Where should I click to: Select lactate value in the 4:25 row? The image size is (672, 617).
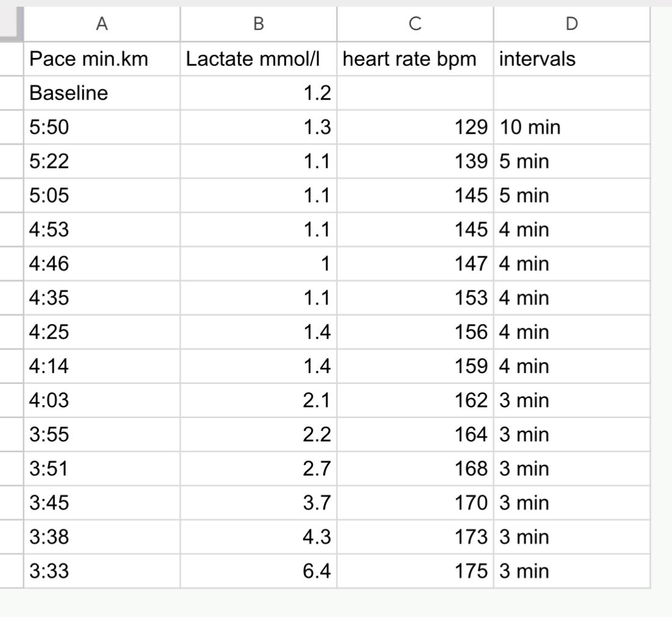click(259, 332)
